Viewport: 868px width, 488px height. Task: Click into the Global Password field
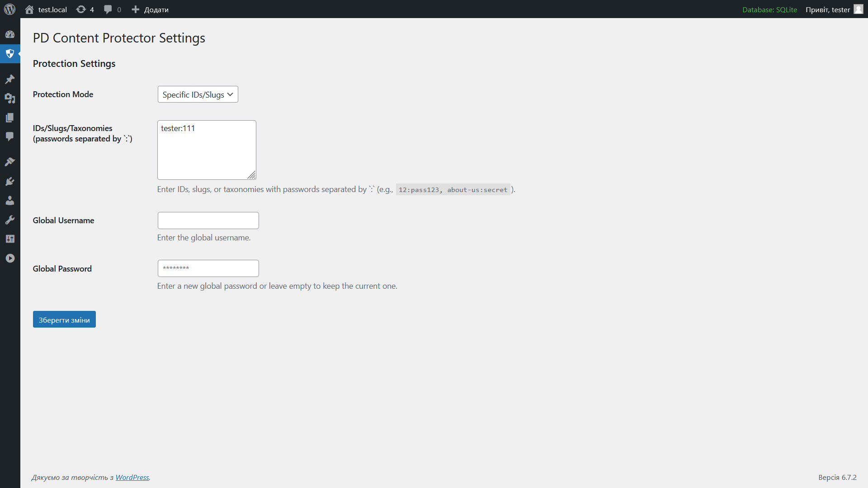[x=208, y=268]
